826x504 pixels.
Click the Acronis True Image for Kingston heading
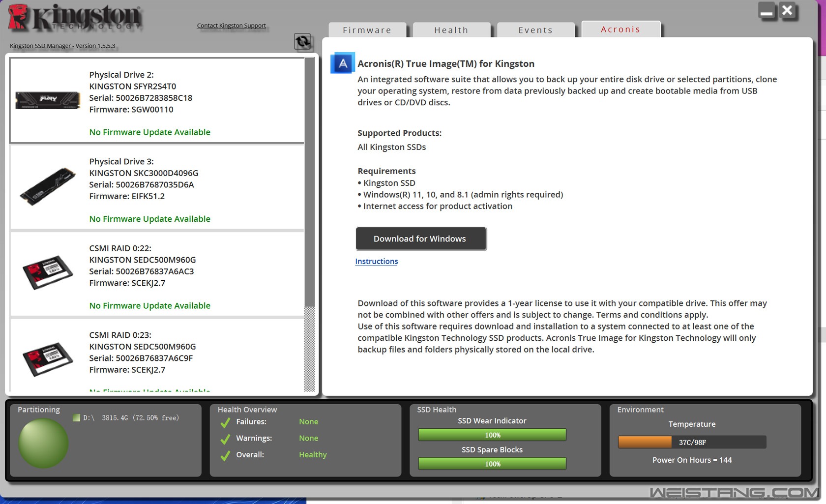pyautogui.click(x=446, y=64)
